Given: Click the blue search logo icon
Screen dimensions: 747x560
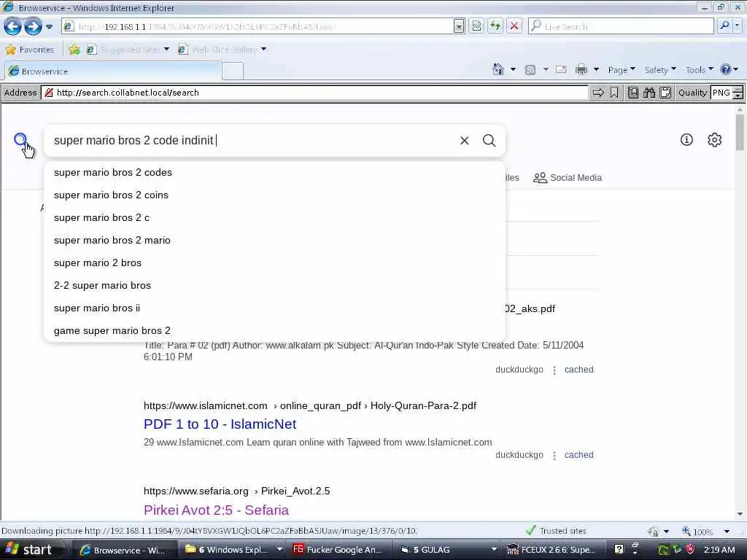Looking at the screenshot, I should click(x=20, y=139).
